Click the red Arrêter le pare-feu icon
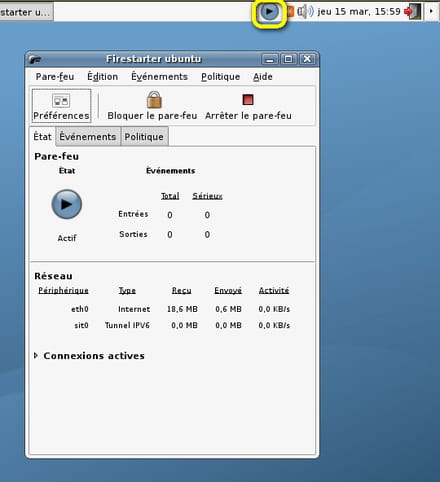 tap(248, 99)
